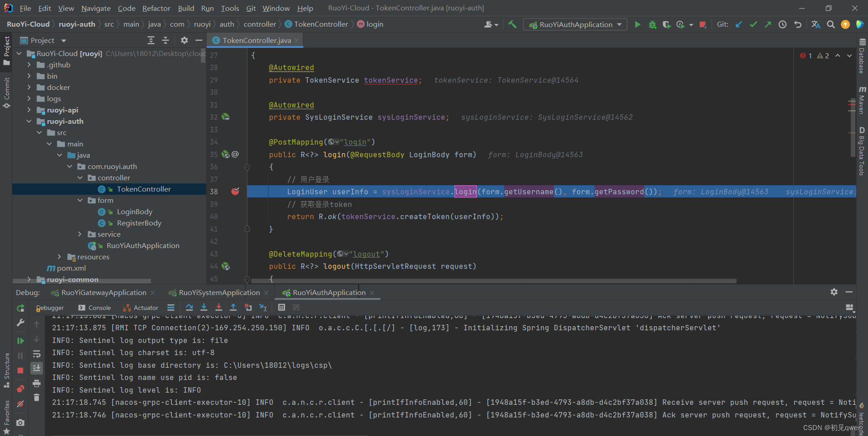Toggle the Maven tool window on right edge
Screen dimensions: 868x436
(x=862, y=100)
